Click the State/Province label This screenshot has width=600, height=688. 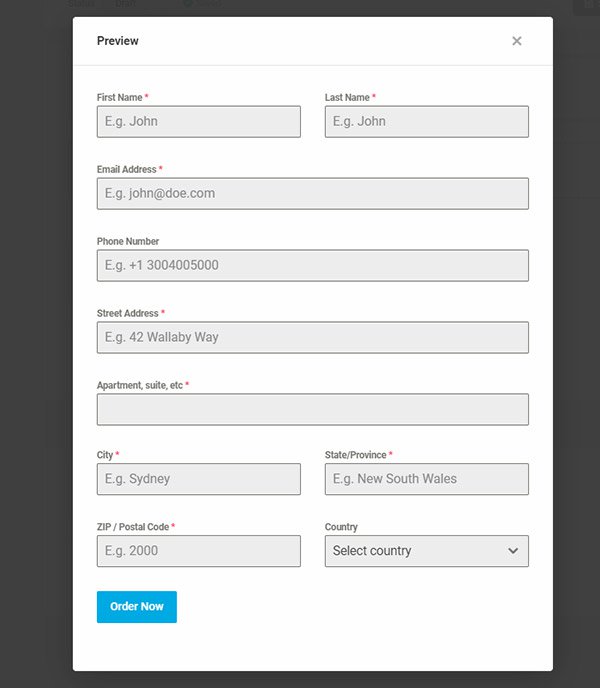click(355, 455)
